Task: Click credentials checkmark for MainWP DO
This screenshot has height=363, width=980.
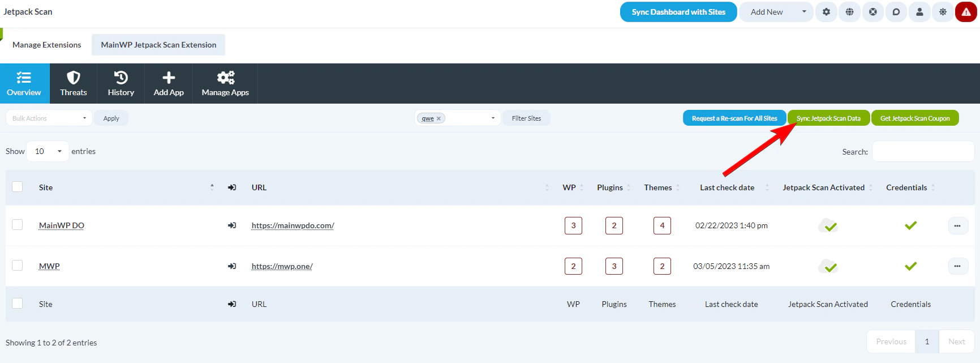Action: click(x=910, y=225)
